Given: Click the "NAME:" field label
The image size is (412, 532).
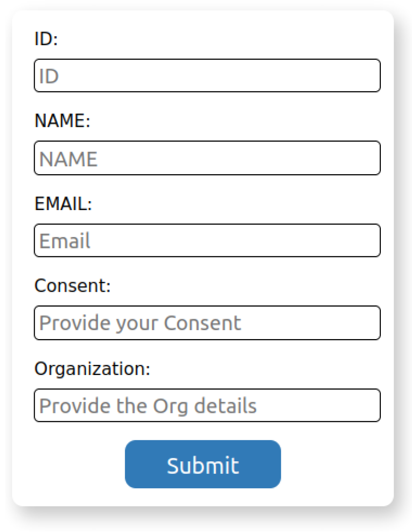Looking at the screenshot, I should (x=62, y=120).
